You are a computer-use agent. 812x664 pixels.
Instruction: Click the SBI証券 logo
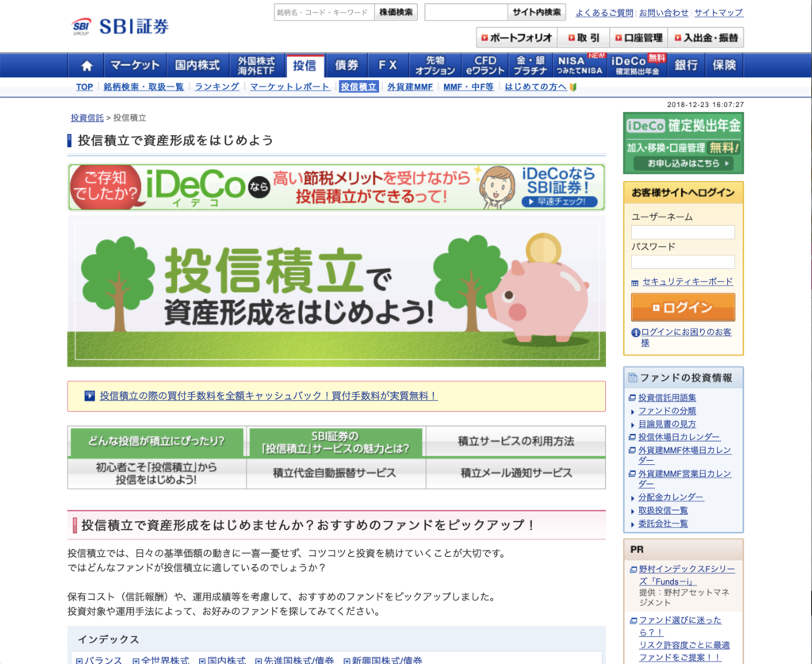(120, 26)
